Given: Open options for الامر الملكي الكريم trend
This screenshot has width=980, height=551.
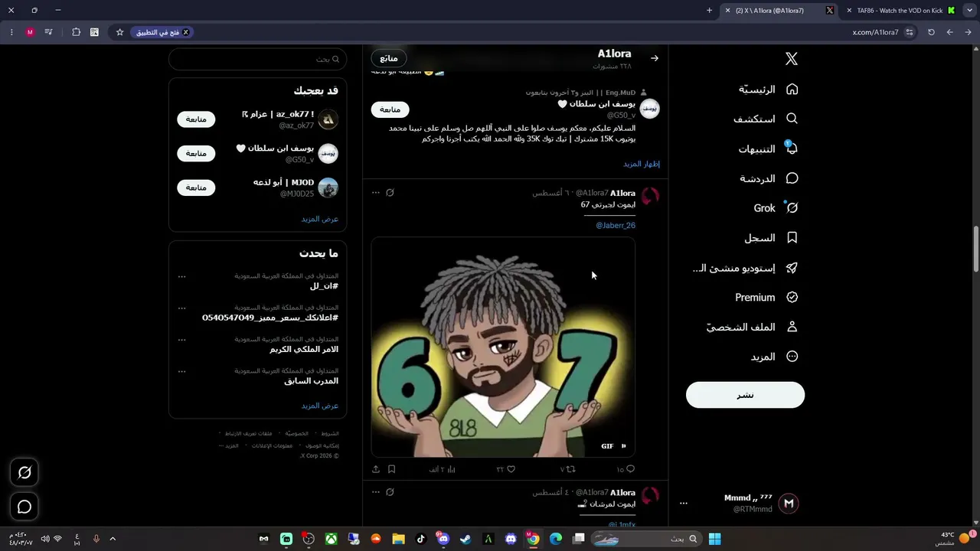Looking at the screenshot, I should (x=181, y=339).
